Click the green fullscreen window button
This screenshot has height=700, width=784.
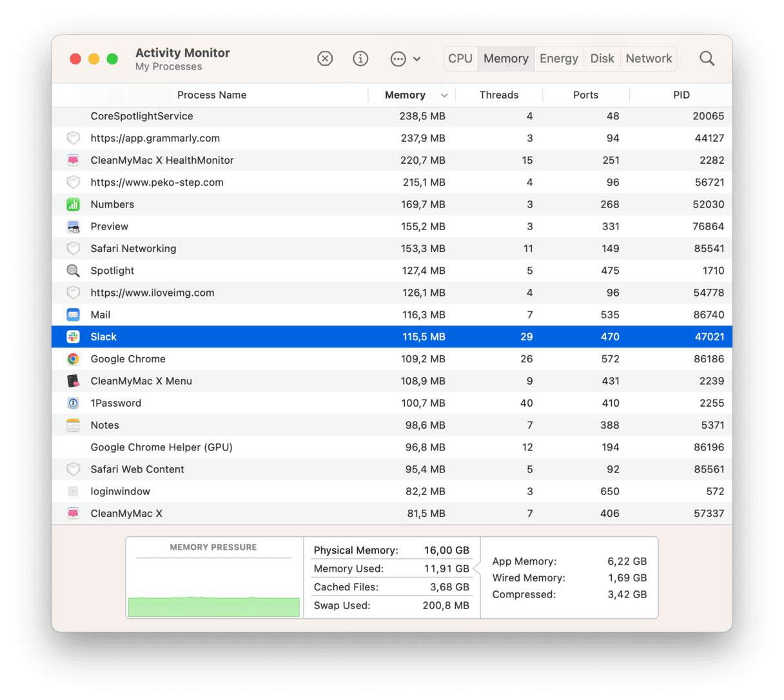pos(112,59)
